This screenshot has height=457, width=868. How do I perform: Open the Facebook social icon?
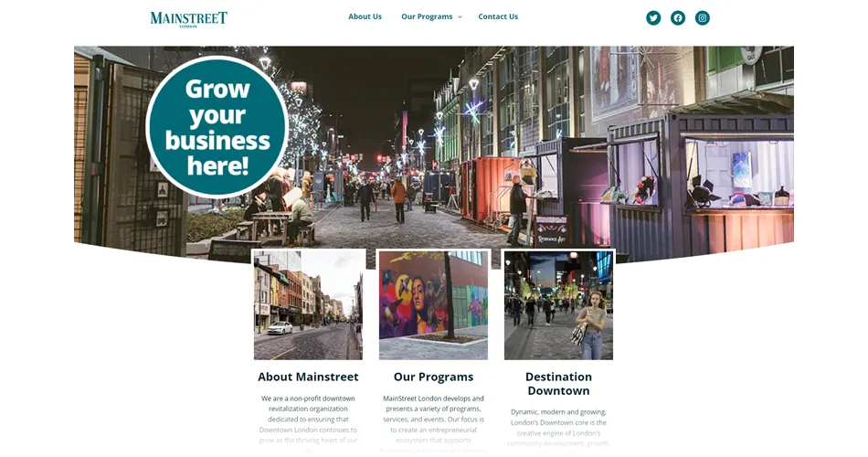[678, 17]
